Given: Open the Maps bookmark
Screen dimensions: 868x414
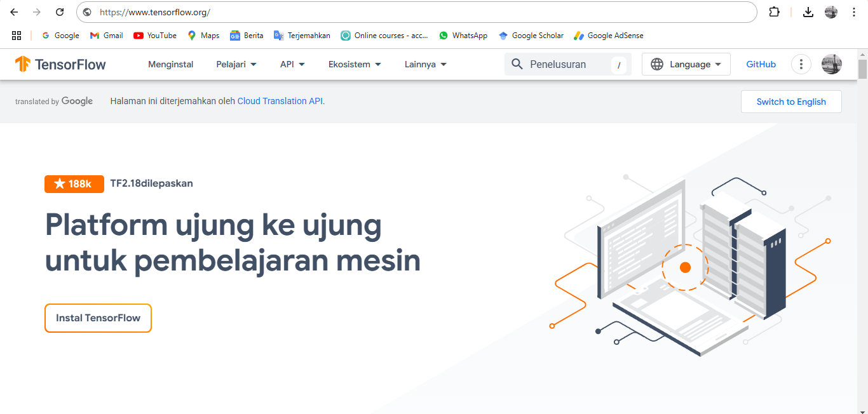Looking at the screenshot, I should pyautogui.click(x=203, y=36).
